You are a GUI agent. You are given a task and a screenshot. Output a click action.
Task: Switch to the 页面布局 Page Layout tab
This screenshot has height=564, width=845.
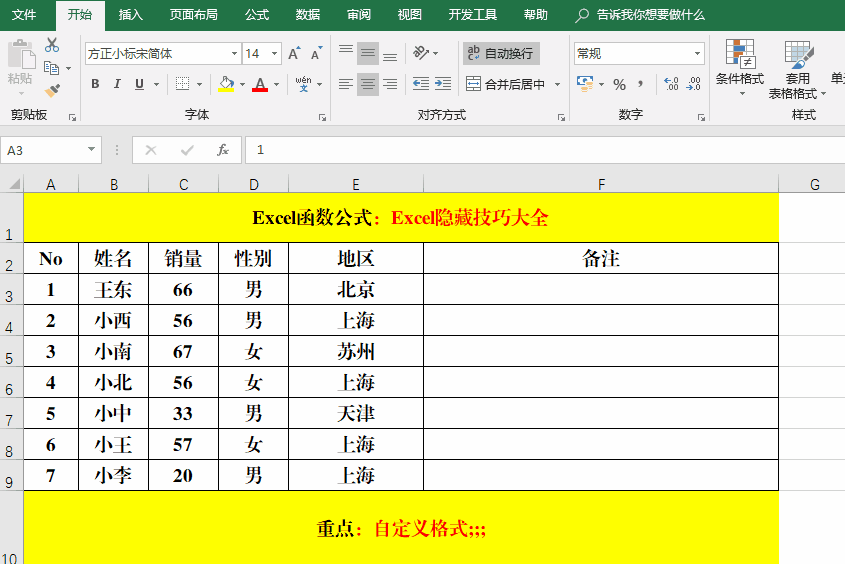tap(193, 15)
